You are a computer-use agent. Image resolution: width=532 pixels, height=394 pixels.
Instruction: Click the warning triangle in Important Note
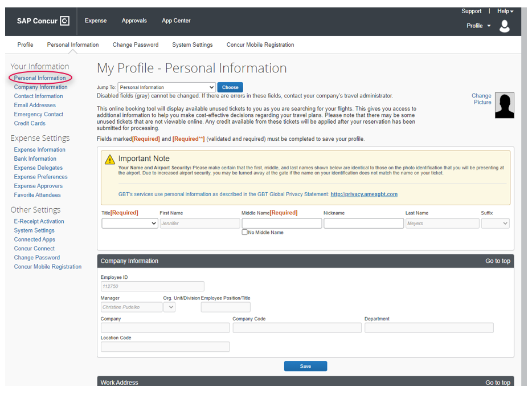109,160
